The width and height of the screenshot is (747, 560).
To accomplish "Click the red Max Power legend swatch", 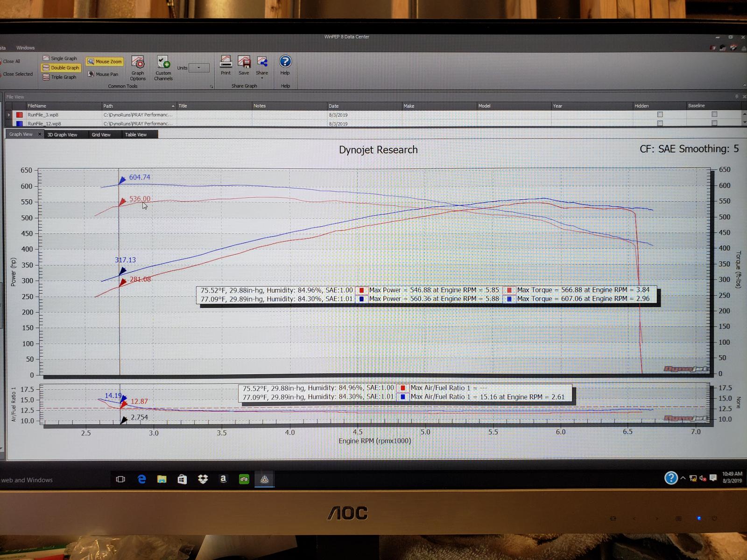I will [x=361, y=290].
